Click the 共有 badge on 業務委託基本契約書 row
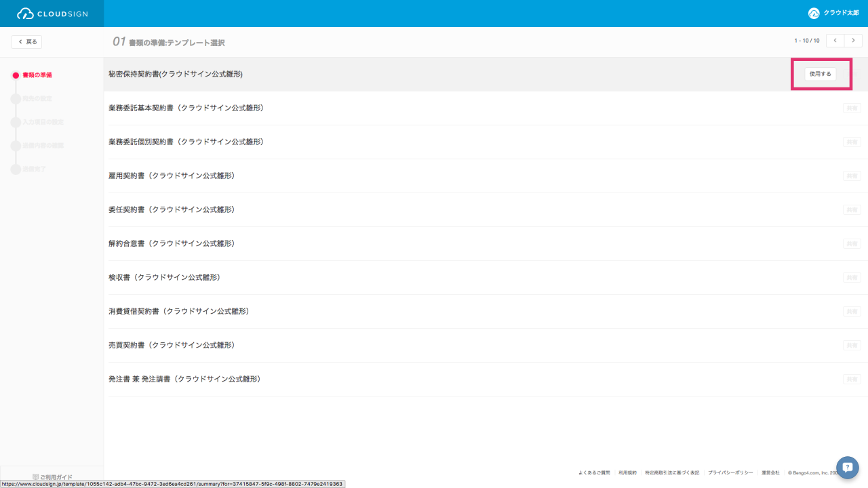Image resolution: width=868 pixels, height=488 pixels. pos(852,108)
